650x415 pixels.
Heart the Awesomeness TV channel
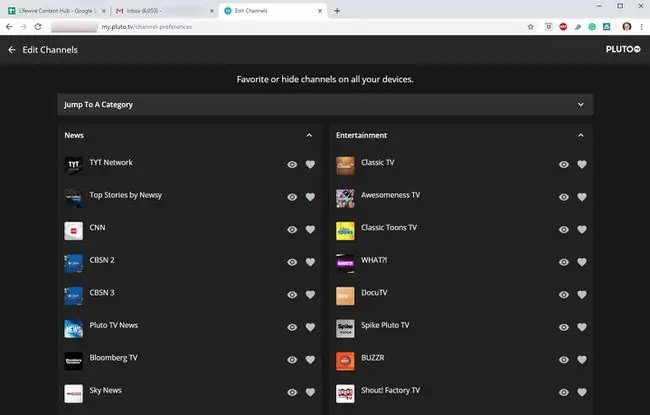582,197
